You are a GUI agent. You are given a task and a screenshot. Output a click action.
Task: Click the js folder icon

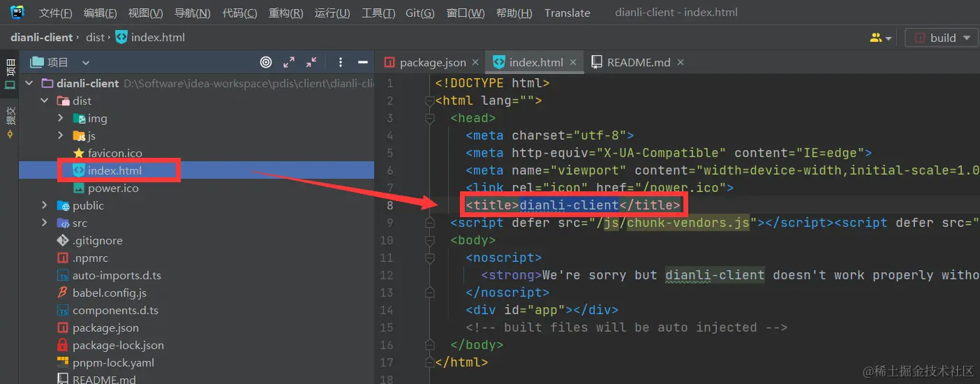[x=79, y=135]
